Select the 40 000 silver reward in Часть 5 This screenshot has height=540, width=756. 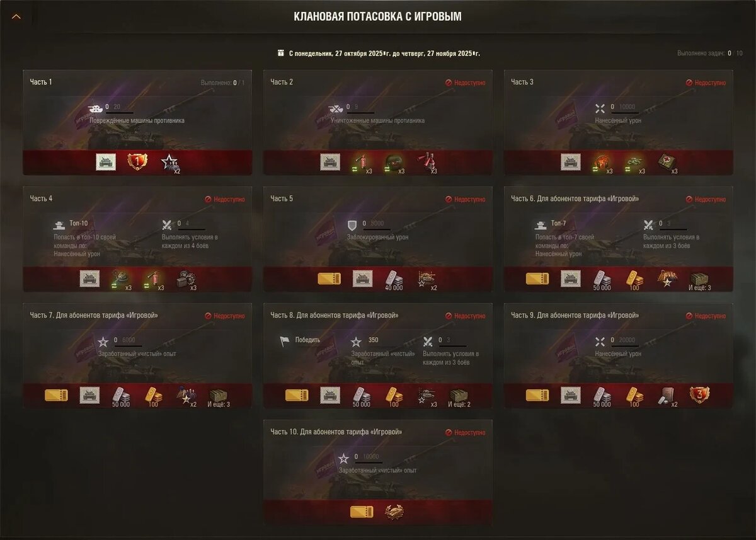tap(394, 280)
